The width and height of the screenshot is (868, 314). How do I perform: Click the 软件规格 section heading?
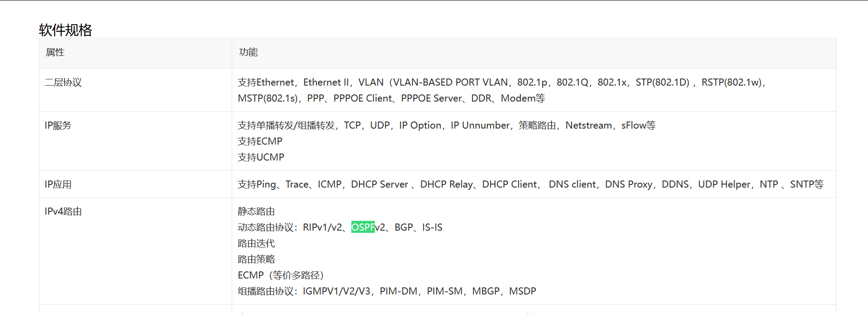coord(65,30)
